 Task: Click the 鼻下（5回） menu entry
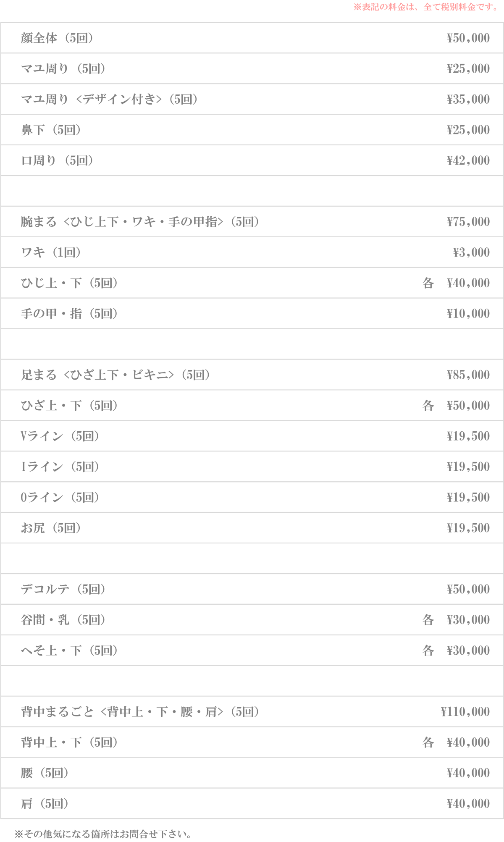51,130
